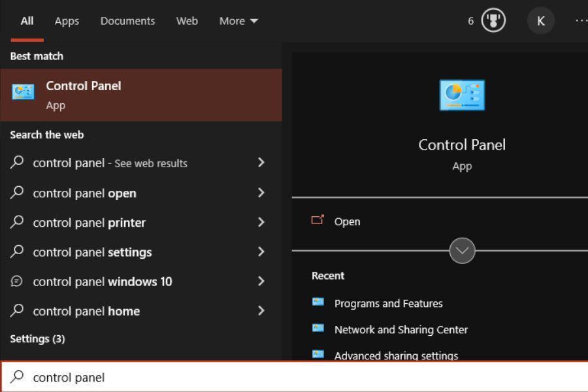
Task: Click the magnifier icon in the search box
Action: pos(17,376)
